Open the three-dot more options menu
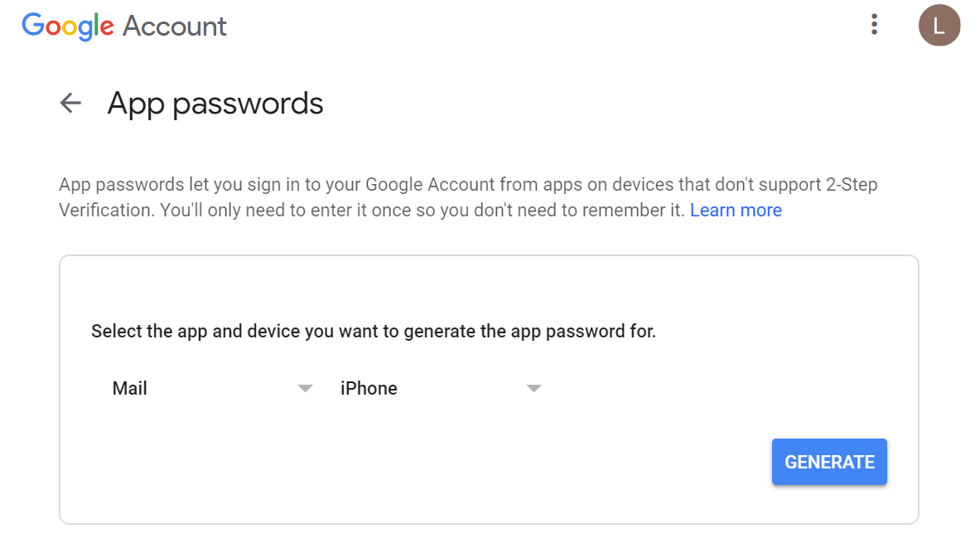This screenshot has width=980, height=548. [x=874, y=25]
